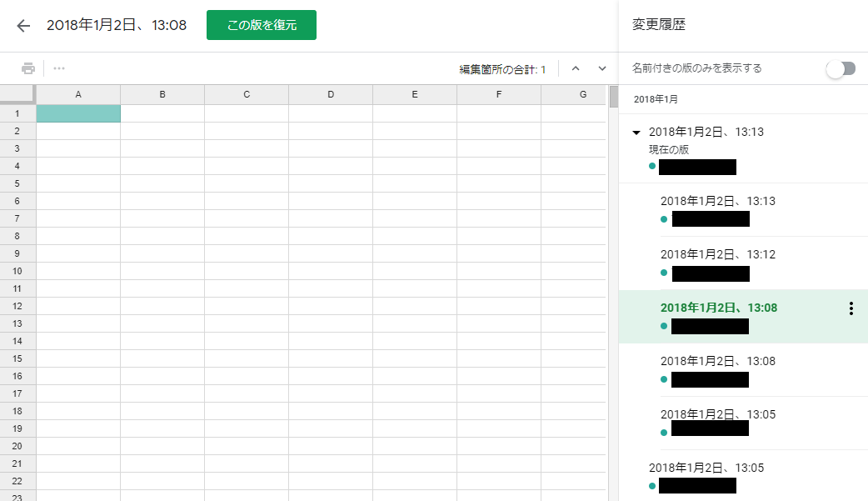Select the indented 13:05 version entry
Image resolution: width=868 pixels, height=501 pixels.
[x=717, y=414]
